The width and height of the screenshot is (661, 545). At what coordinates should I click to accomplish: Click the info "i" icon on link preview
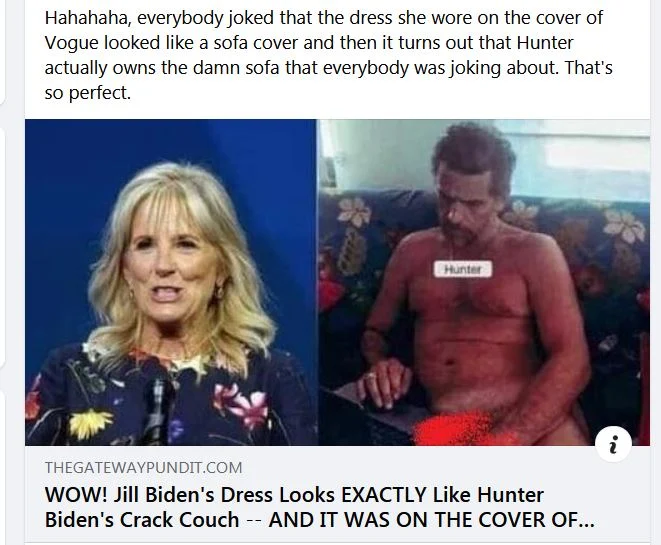pyautogui.click(x=613, y=444)
